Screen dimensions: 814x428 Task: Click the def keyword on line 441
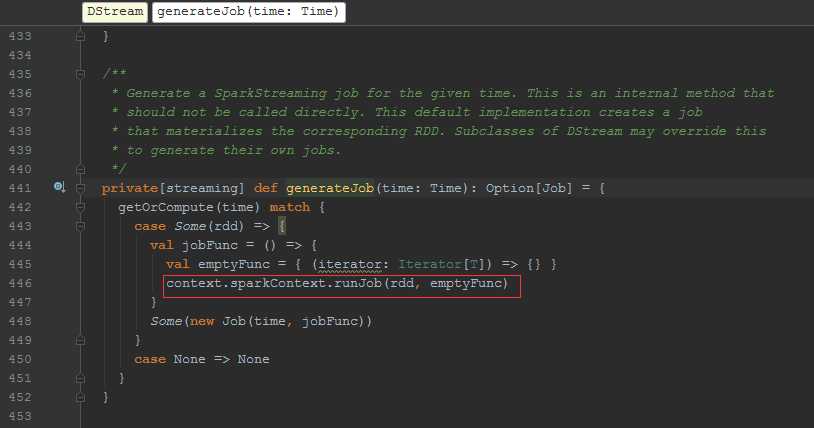pos(266,188)
